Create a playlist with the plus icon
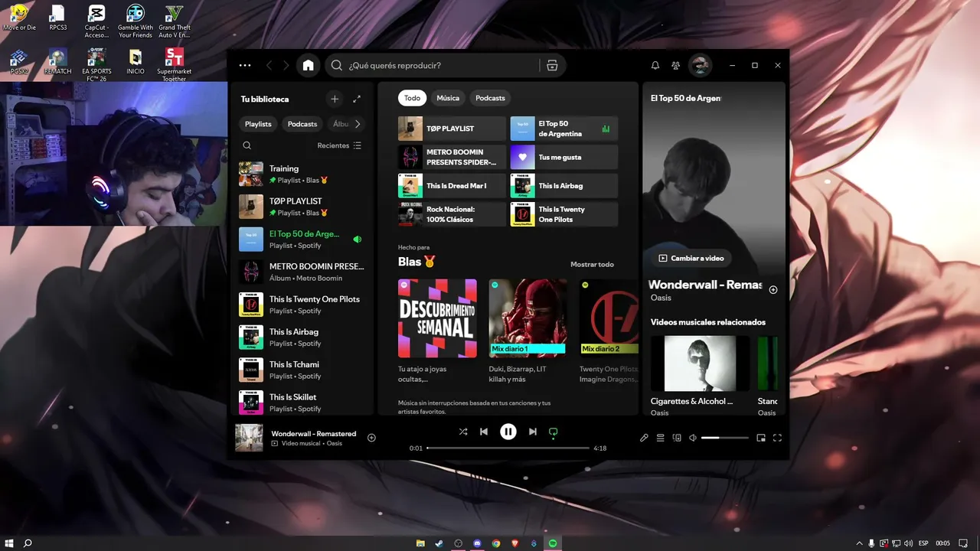 pos(335,99)
